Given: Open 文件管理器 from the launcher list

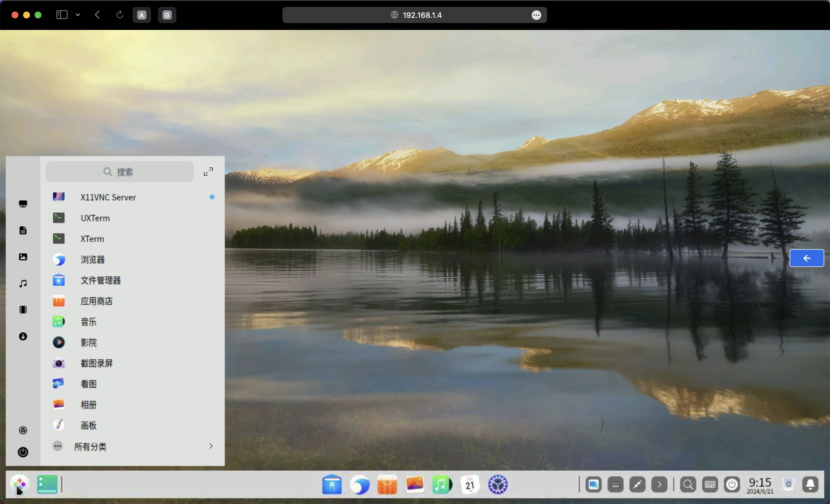Looking at the screenshot, I should tap(100, 280).
